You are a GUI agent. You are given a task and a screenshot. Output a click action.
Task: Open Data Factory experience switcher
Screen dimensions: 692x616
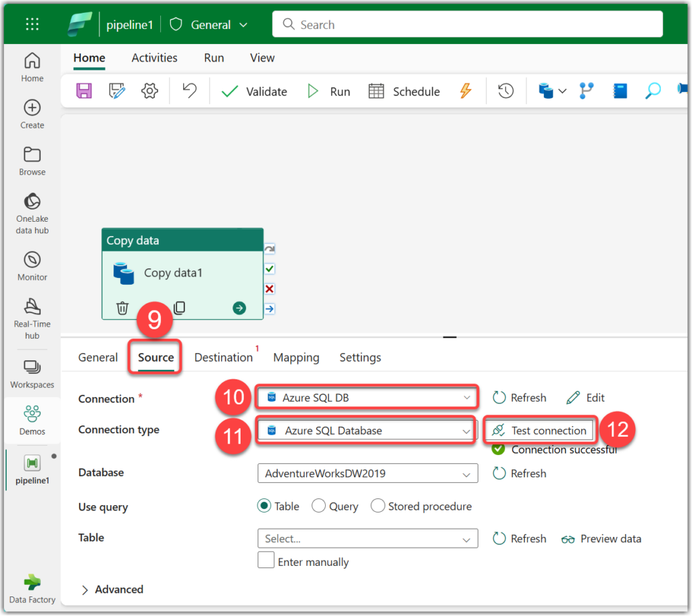pos(32,589)
